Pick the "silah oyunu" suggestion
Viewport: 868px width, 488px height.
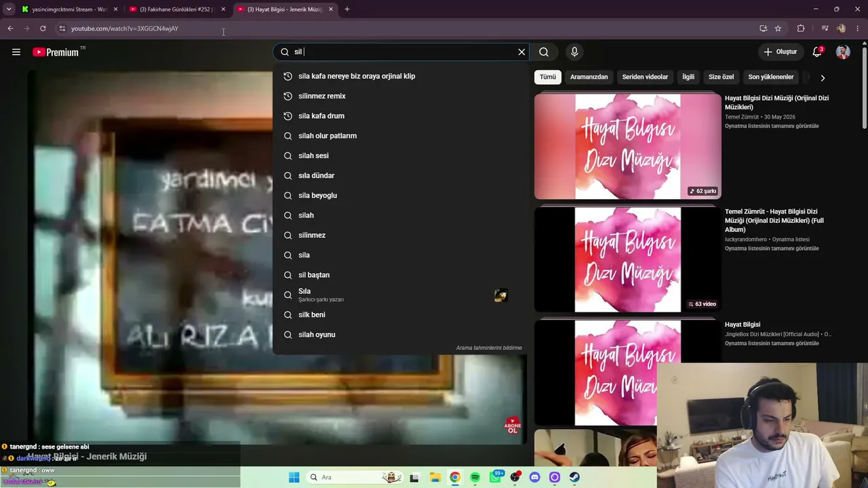coord(401,335)
